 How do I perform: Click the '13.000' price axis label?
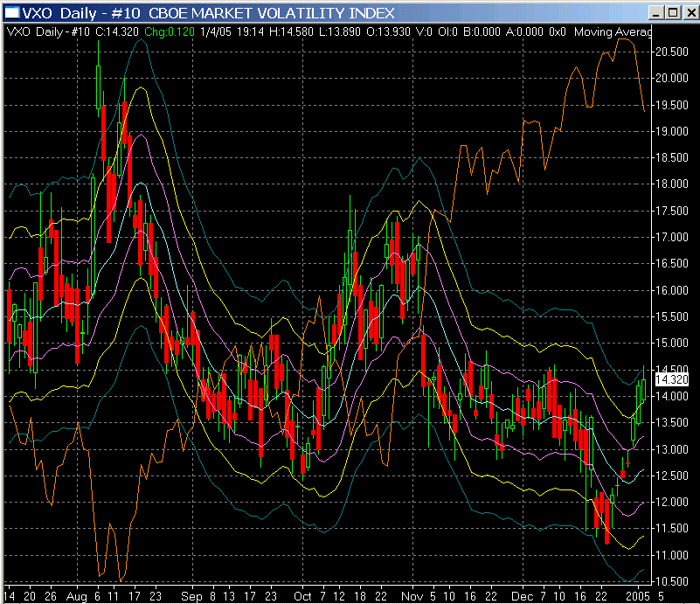671,449
